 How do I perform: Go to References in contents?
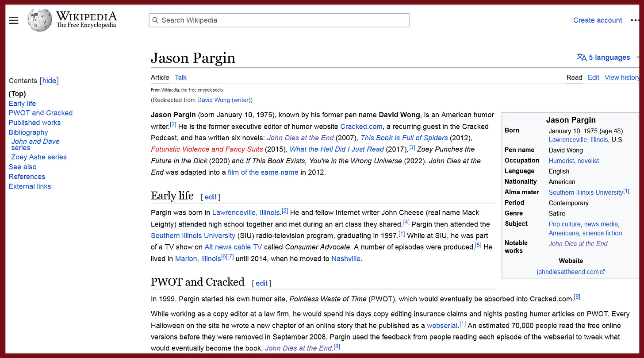(27, 176)
